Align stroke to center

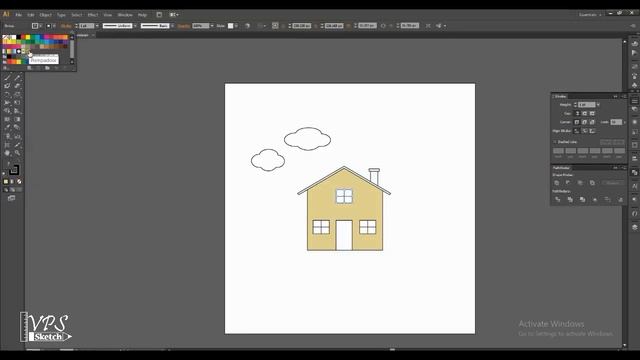[x=577, y=131]
